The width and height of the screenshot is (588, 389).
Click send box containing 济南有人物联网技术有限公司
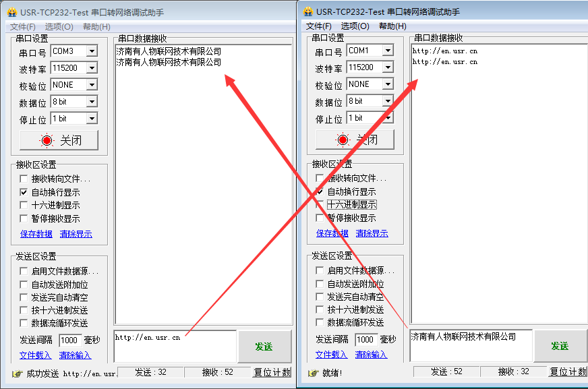pos(471,346)
